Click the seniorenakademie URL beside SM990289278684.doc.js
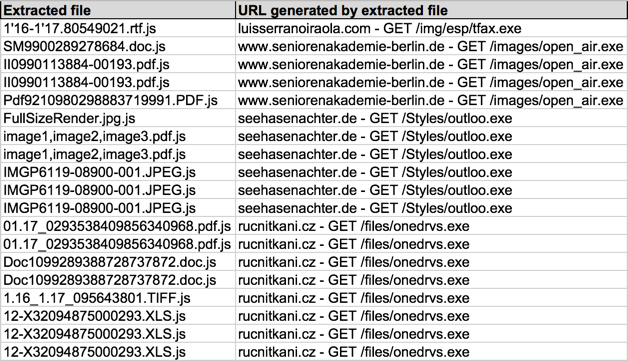Image resolution: width=628 pixels, height=361 pixels. 431,46
